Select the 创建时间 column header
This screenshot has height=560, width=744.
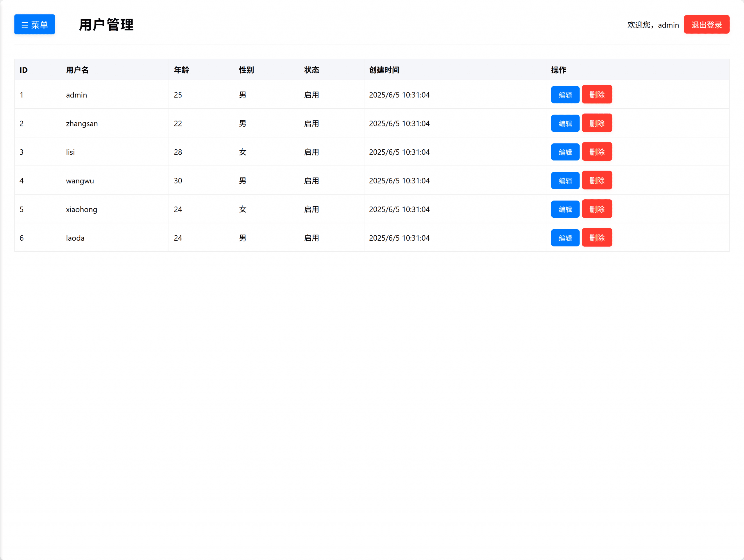point(384,70)
